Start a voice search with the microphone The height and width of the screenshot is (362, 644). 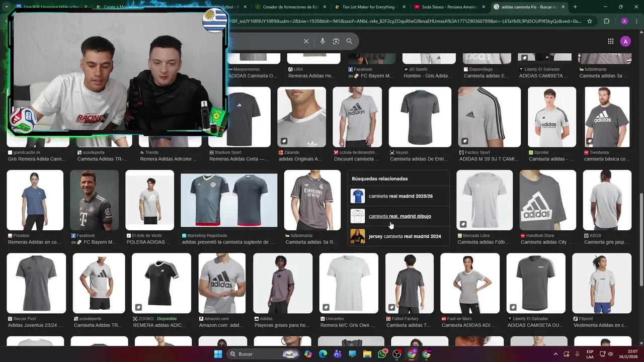323,41
